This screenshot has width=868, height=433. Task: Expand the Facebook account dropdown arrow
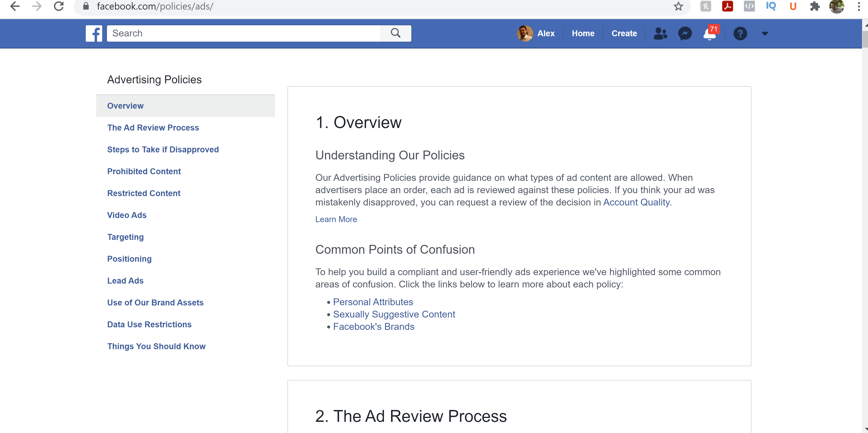click(x=764, y=33)
